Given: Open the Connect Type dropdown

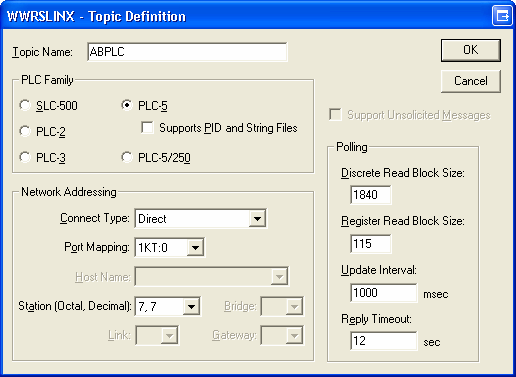Looking at the screenshot, I should pos(257,219).
